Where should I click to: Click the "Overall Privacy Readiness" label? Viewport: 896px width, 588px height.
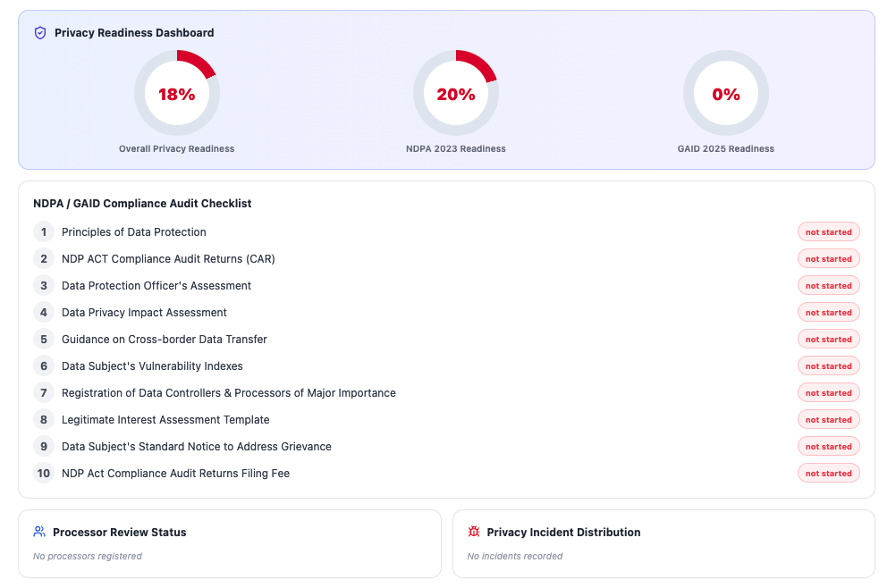[x=176, y=149]
